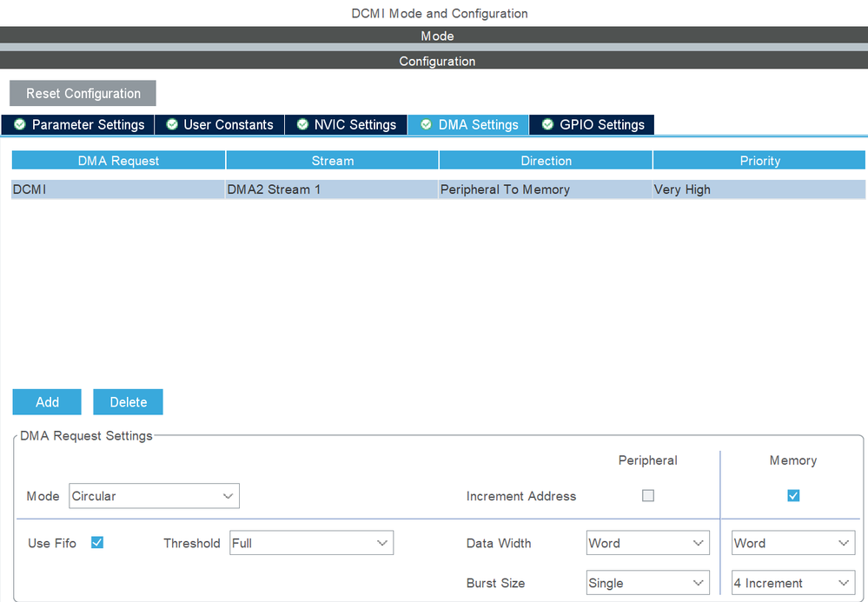Open the Mode Circular dropdown
The height and width of the screenshot is (602, 868).
tap(154, 496)
